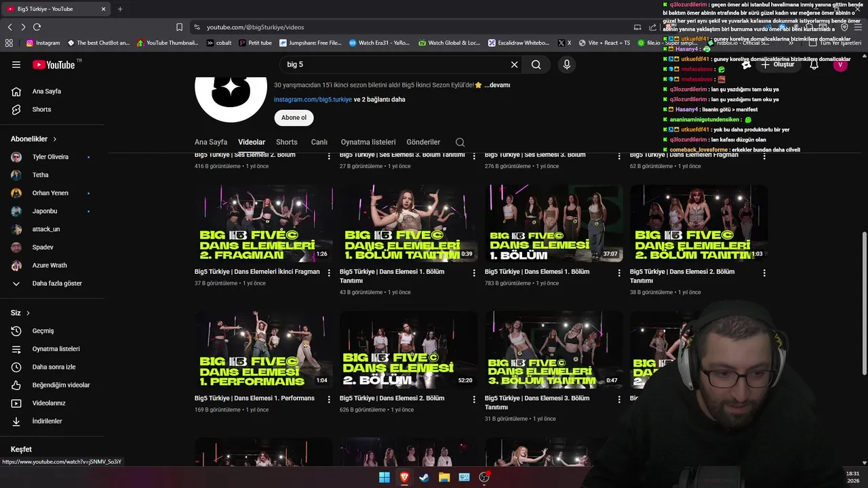Start voice search with the microphone icon

coord(567,64)
